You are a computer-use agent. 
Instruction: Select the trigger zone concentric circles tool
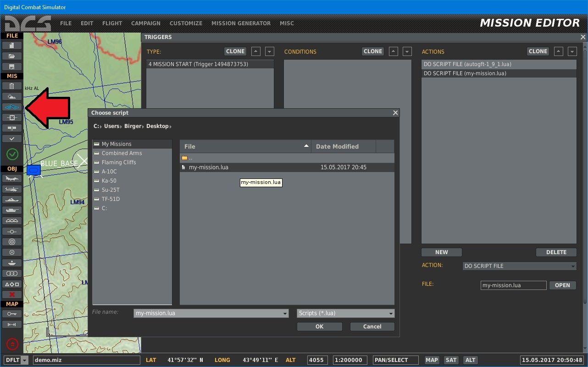[x=12, y=242]
